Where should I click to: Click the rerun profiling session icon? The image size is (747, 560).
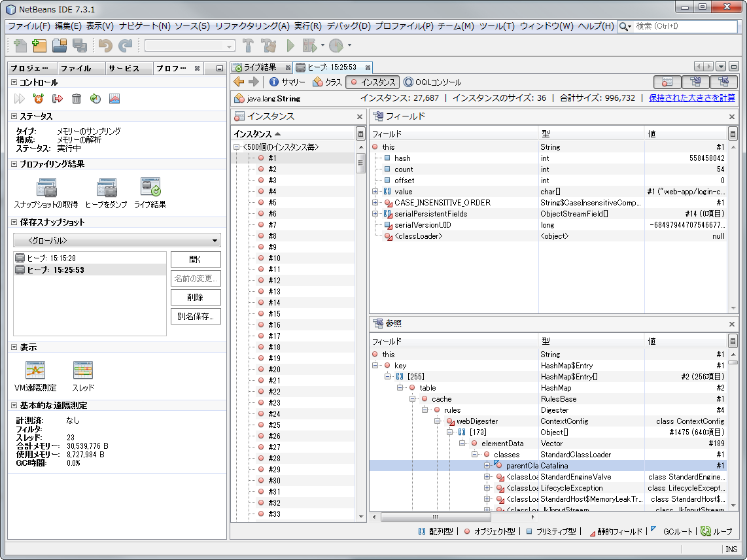[20, 99]
